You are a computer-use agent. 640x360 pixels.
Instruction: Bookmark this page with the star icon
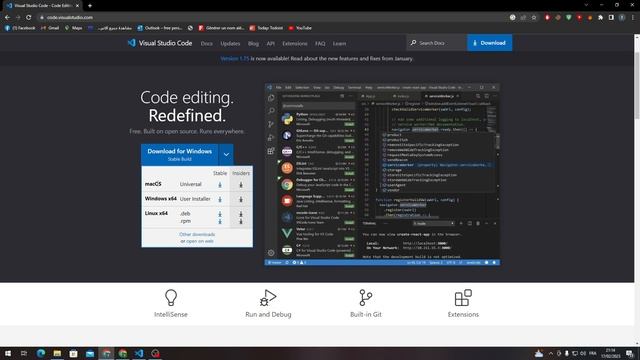point(534,18)
